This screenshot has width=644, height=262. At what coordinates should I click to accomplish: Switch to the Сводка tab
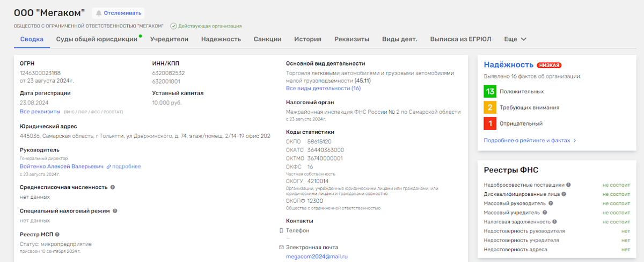coord(32,39)
